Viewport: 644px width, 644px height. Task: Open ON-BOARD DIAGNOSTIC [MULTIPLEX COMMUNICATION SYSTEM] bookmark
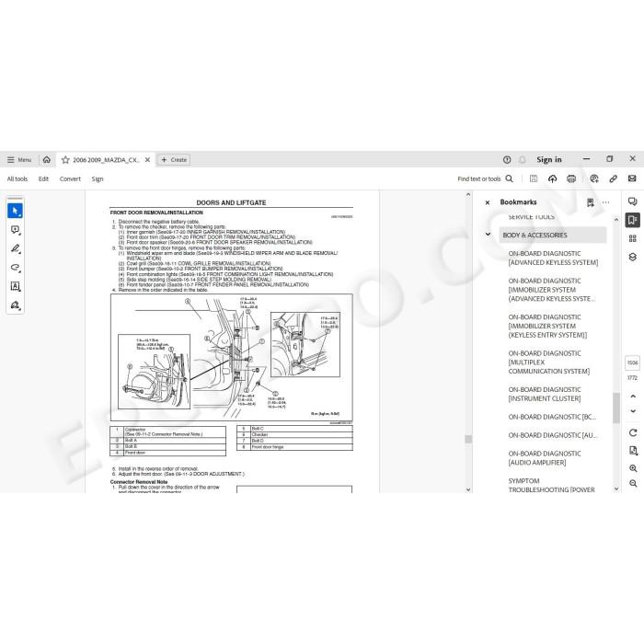pyautogui.click(x=548, y=362)
